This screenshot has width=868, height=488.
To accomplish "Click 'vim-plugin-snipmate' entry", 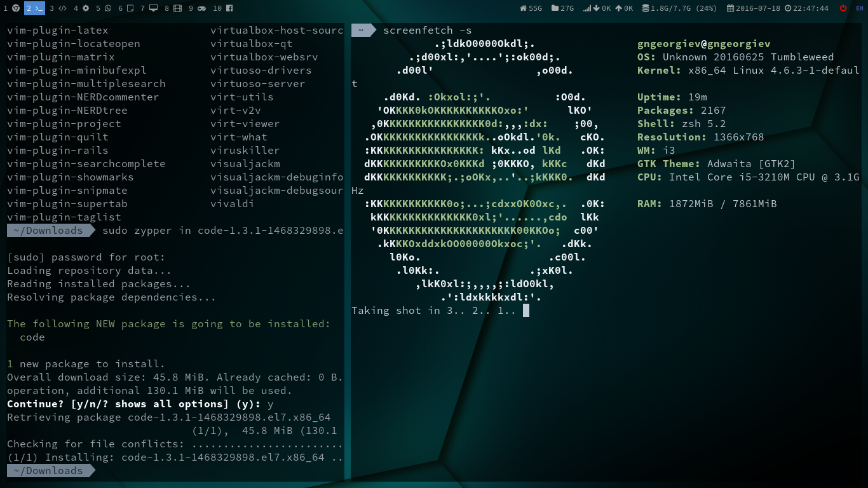I will point(67,191).
